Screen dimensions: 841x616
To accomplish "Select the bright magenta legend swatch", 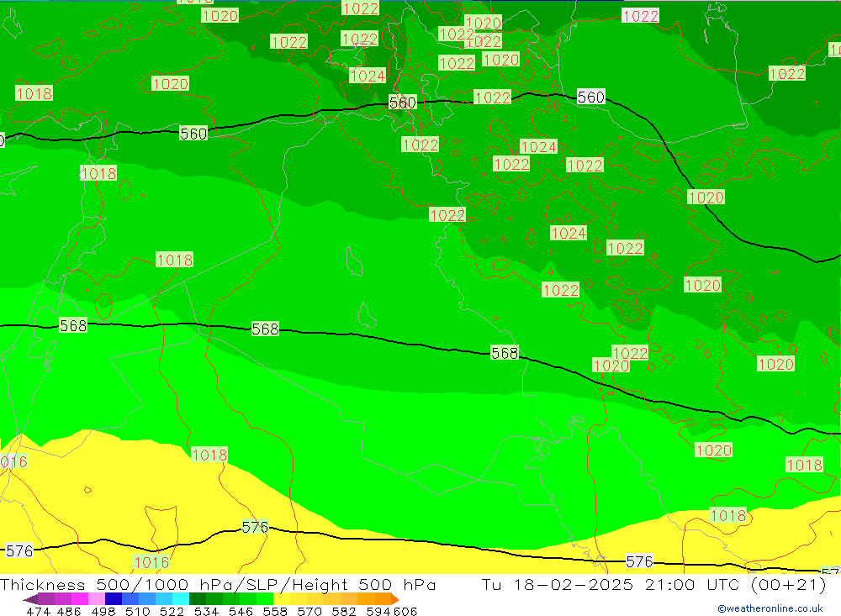I will tap(80, 599).
